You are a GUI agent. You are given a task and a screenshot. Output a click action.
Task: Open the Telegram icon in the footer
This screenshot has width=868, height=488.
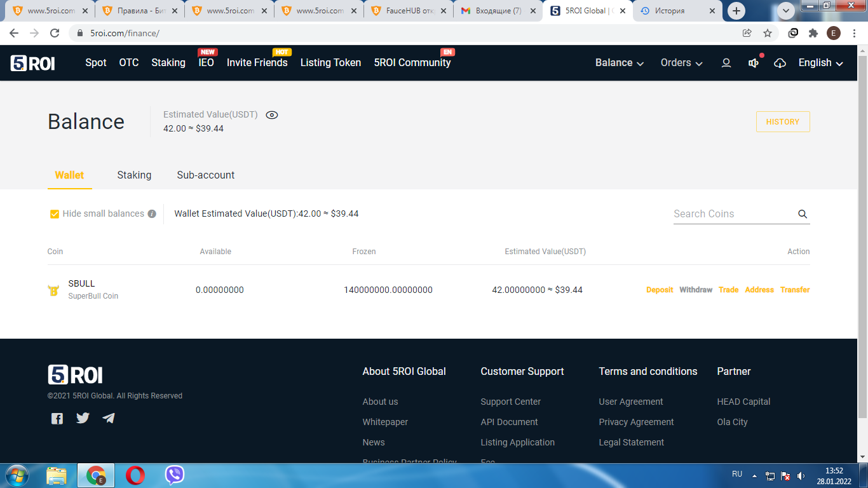point(109,418)
